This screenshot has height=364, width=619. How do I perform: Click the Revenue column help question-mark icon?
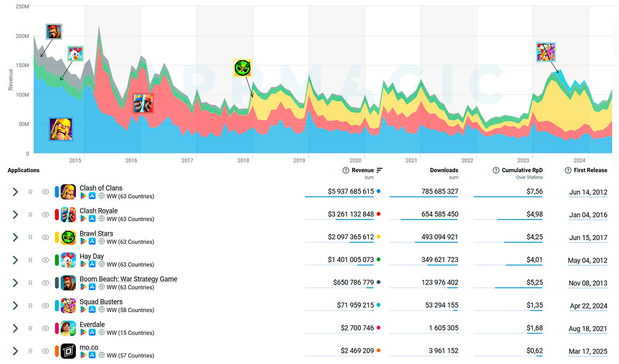tap(346, 170)
